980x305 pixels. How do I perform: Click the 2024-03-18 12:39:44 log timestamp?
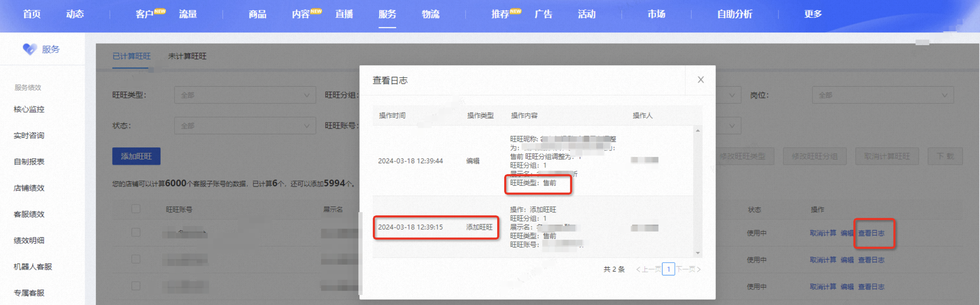pos(410,161)
